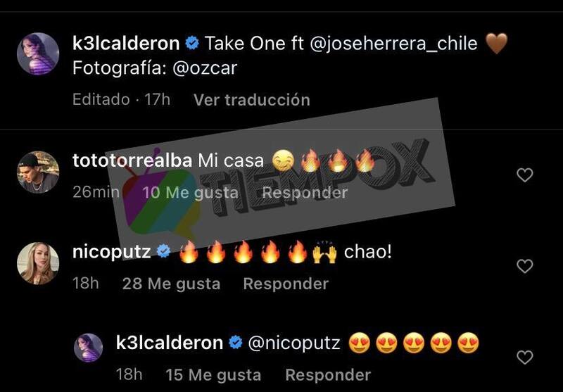Open the tototorrealba username
563x392 pixels.
(132, 160)
